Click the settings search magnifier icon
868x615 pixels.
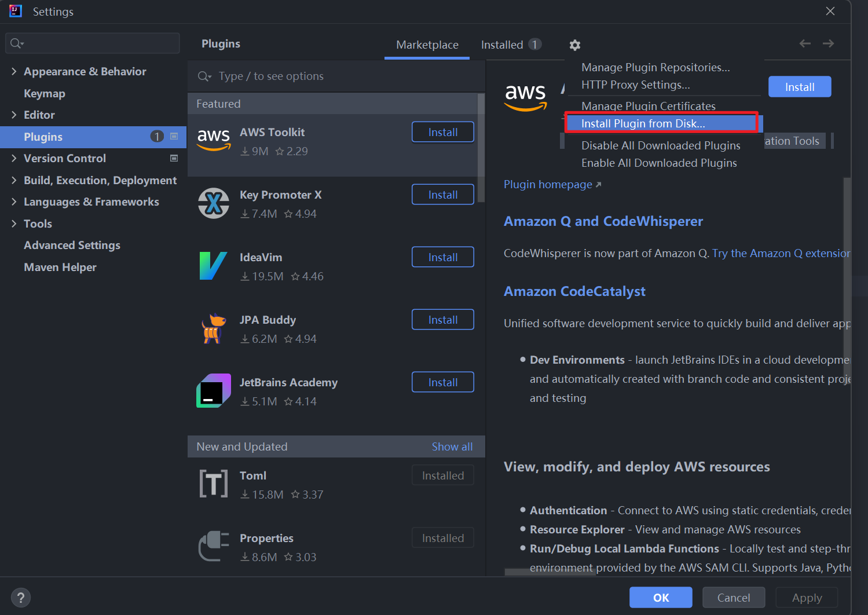tap(17, 43)
